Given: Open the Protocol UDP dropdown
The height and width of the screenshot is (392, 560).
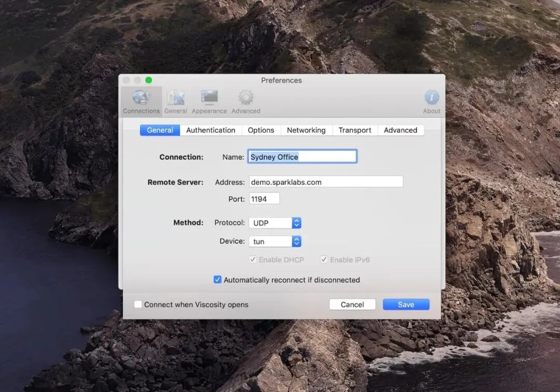Looking at the screenshot, I should click(275, 223).
